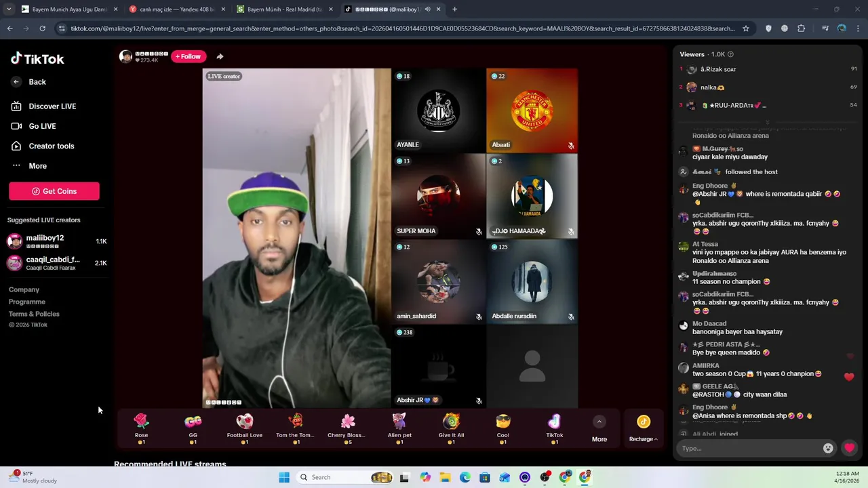Toggle DJO HAMAADA muted microphone icon
Viewport: 868px width, 488px height.
click(x=571, y=232)
